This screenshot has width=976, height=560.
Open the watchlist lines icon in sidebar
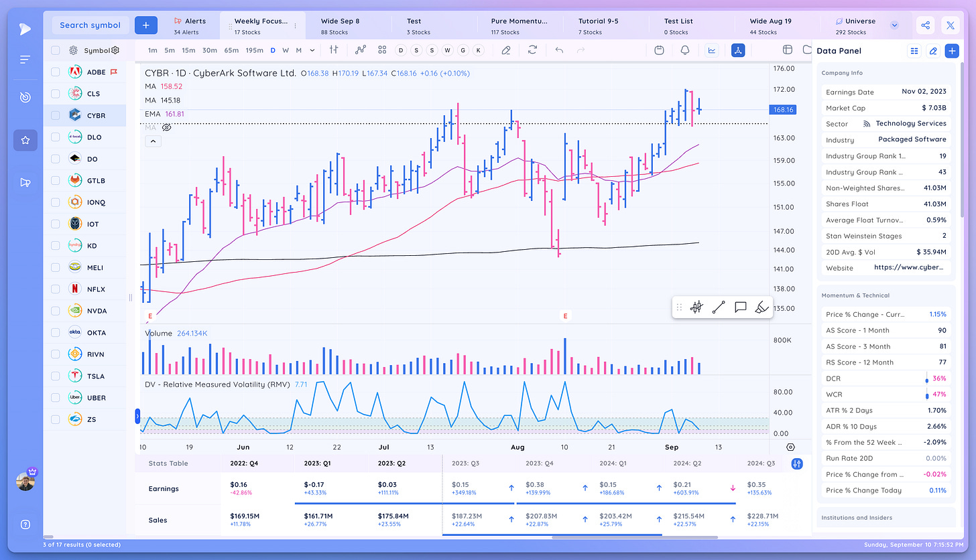click(x=25, y=60)
